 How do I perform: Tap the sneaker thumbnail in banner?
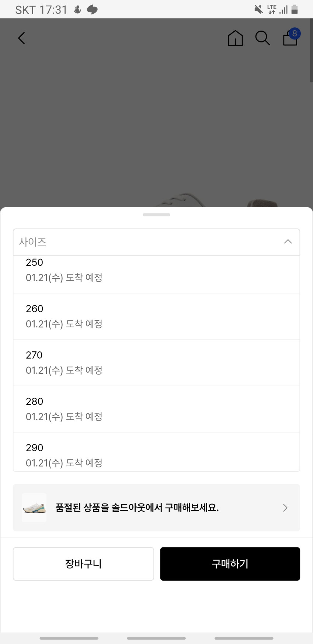(x=34, y=508)
